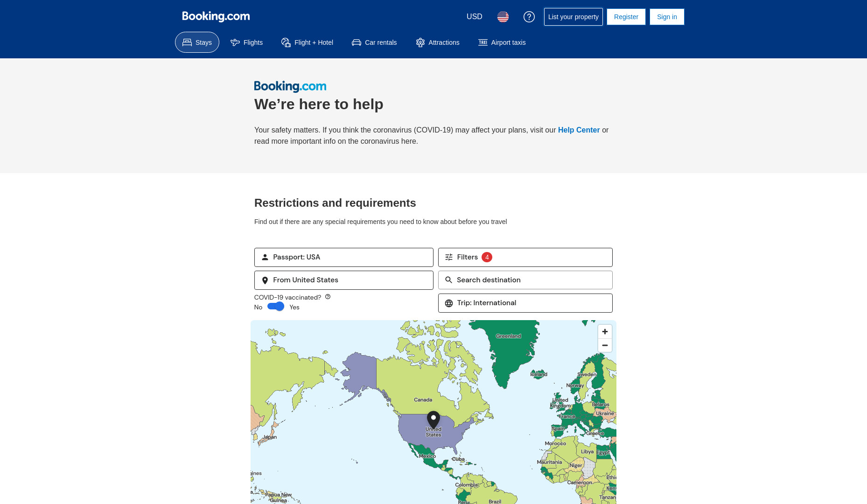Click the red filter count badge
The height and width of the screenshot is (504, 867).
[487, 257]
